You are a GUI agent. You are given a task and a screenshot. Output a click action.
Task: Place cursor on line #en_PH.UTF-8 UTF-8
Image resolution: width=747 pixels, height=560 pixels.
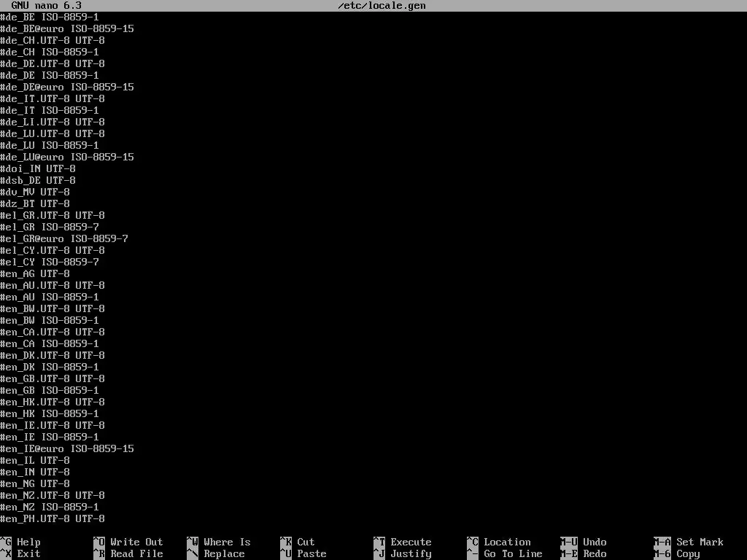click(53, 518)
